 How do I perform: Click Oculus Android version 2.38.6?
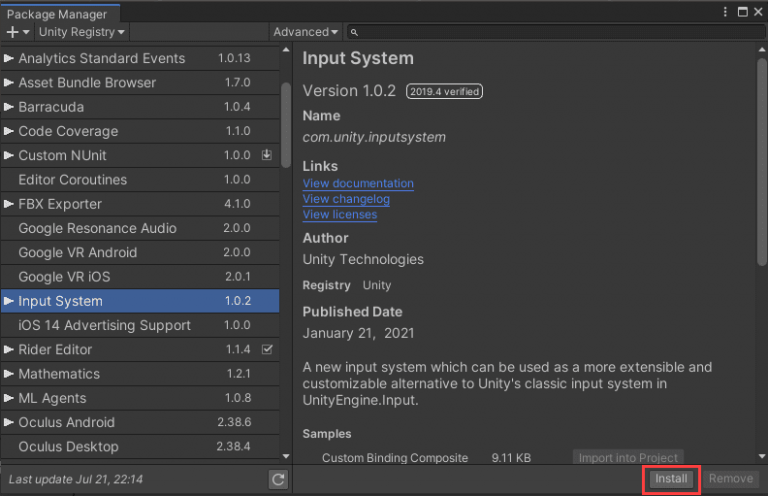pos(234,422)
